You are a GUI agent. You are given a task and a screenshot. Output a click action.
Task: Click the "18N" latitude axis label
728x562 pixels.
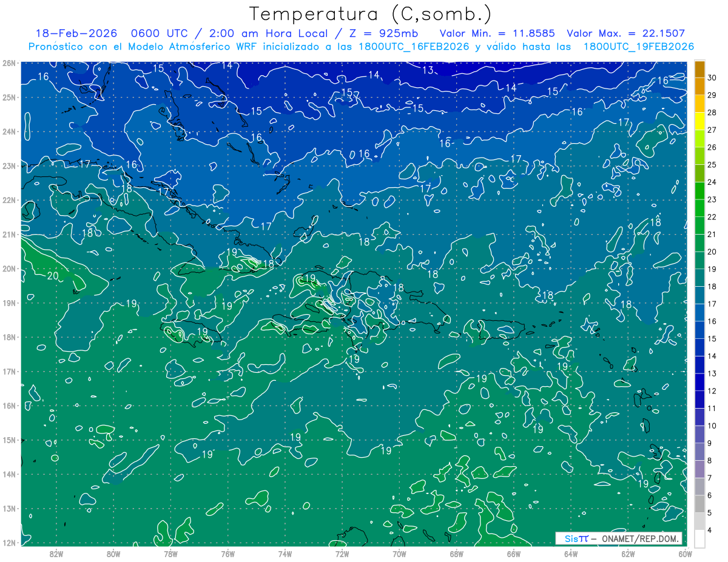coord(9,337)
